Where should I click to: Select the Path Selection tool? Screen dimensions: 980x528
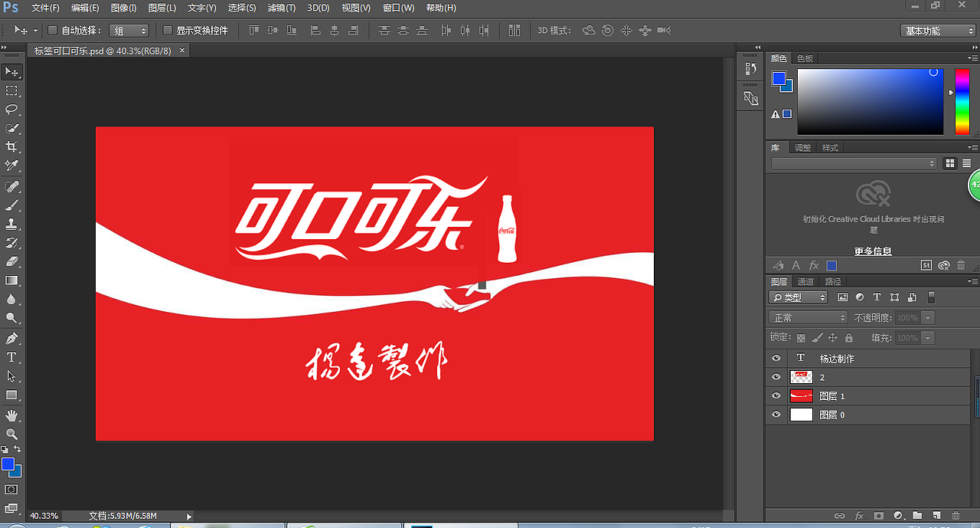[11, 376]
